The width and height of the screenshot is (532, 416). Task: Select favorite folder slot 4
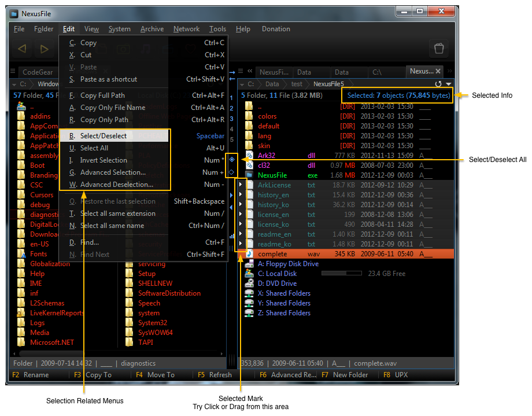click(x=231, y=129)
